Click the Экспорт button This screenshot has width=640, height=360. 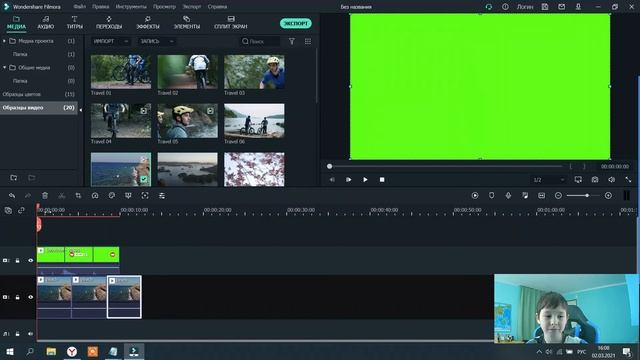point(296,23)
